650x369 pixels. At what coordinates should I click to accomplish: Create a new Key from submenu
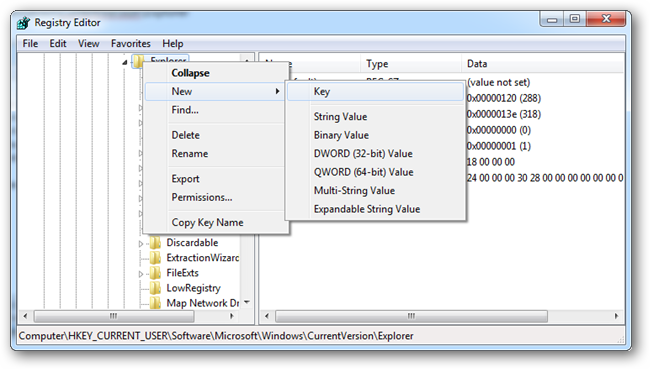click(x=375, y=92)
